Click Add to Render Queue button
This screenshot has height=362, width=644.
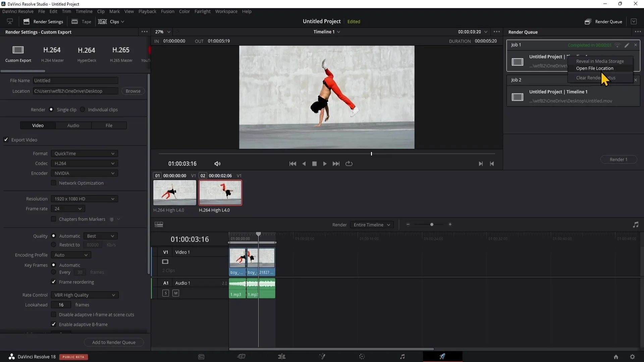pyautogui.click(x=114, y=342)
